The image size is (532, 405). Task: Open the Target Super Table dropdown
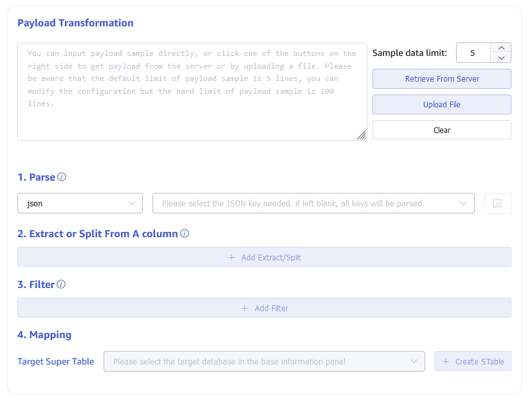[x=264, y=362]
